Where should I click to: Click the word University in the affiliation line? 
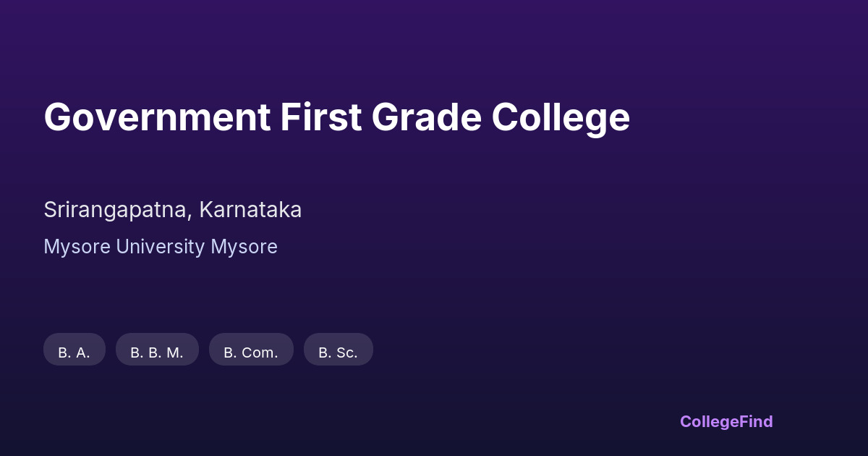(161, 247)
